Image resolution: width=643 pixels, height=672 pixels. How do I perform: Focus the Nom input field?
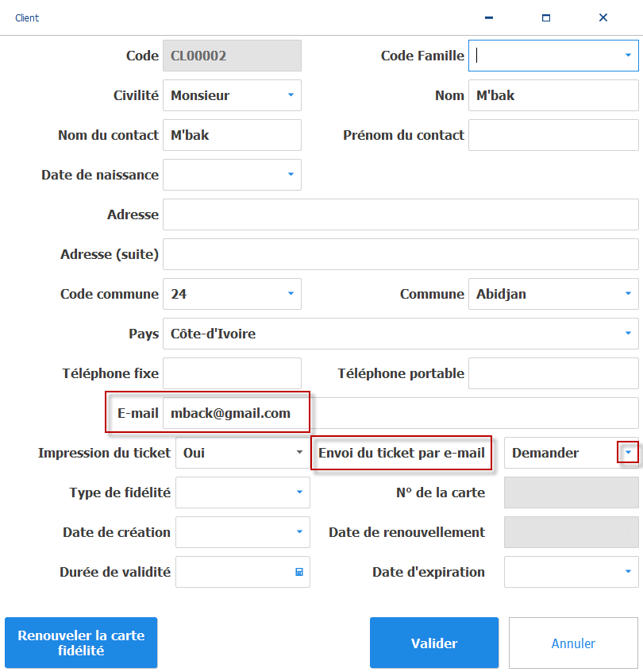tap(553, 95)
